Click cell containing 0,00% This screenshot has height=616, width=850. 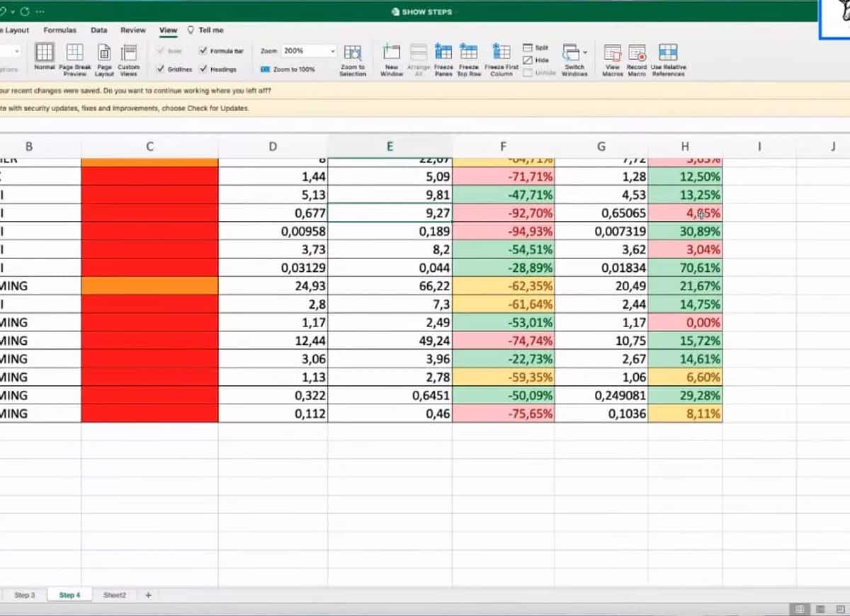coord(685,322)
